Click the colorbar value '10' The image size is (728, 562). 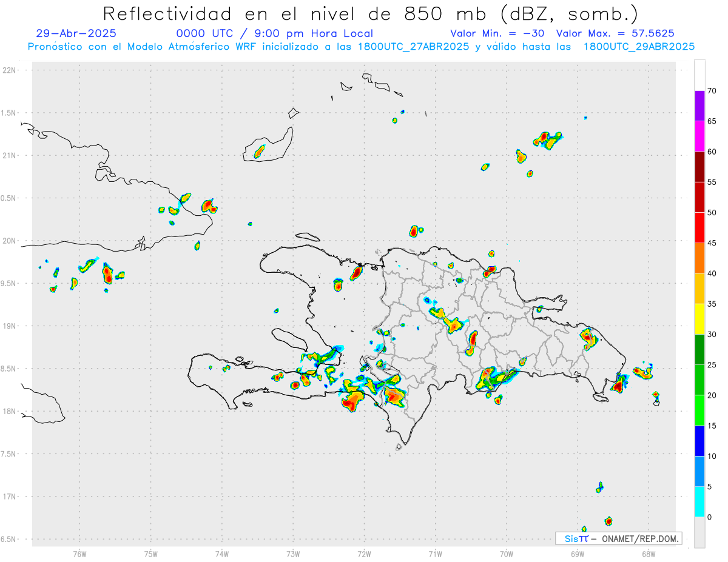(x=712, y=457)
